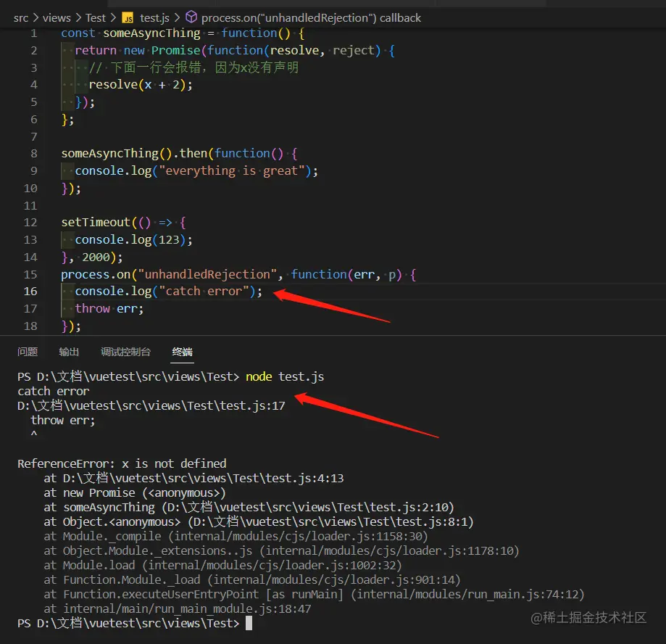Screen dimensions: 666x644
Task: Click 'Promise' on line 2
Action: coord(176,50)
